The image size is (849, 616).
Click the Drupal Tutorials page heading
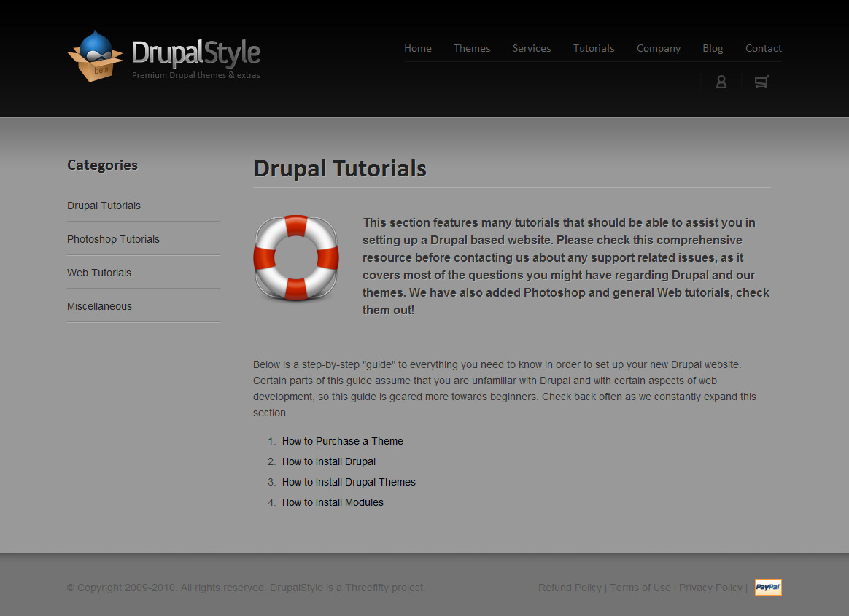click(340, 168)
